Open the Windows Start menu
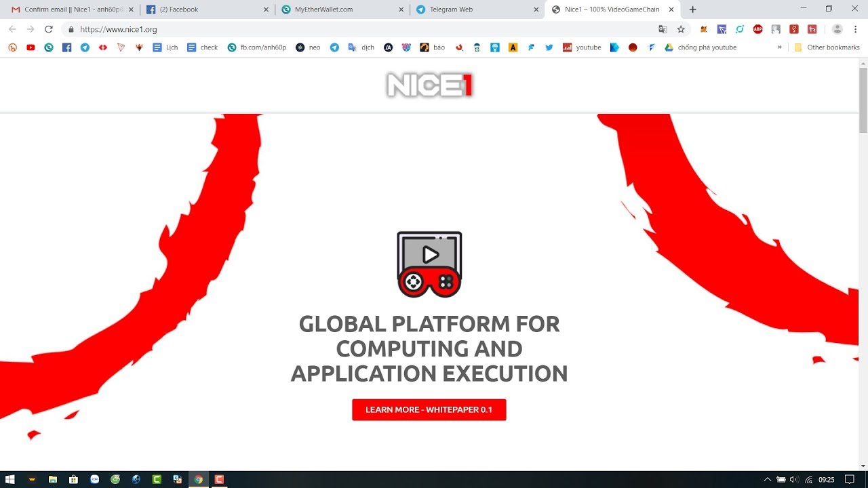Screen dimensions: 868x488 coord(10,479)
